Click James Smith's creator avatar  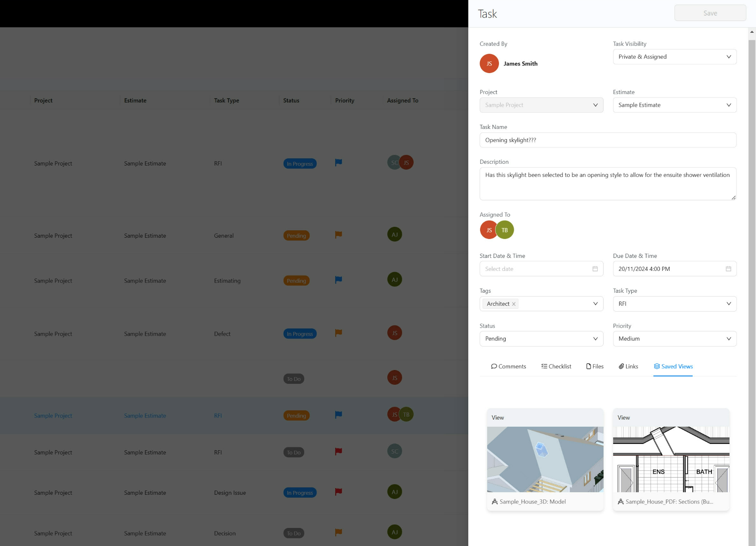[489, 63]
